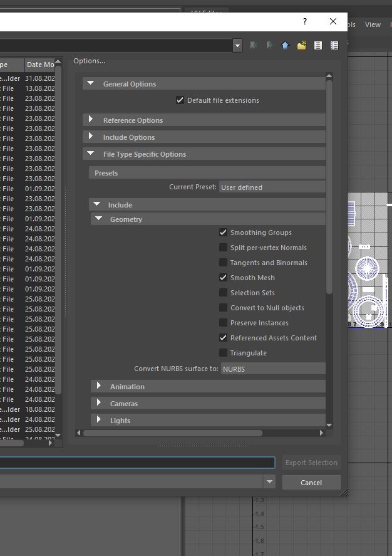Click the Options... label
The width and height of the screenshot is (392, 556).
[90, 61]
